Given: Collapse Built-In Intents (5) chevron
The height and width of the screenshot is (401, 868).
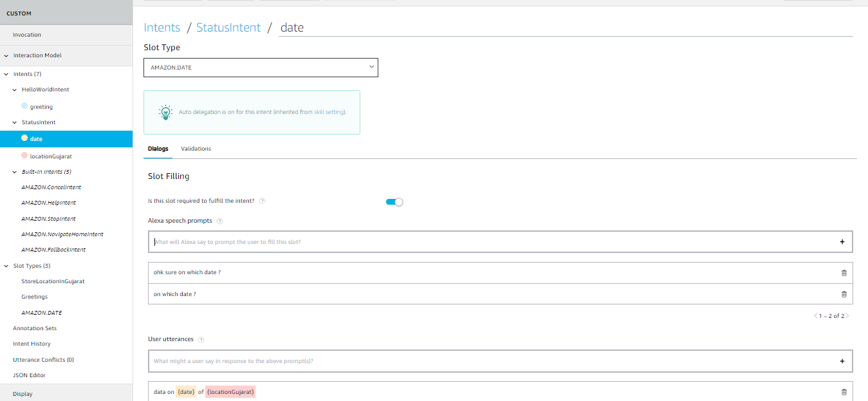Looking at the screenshot, I should pos(15,172).
